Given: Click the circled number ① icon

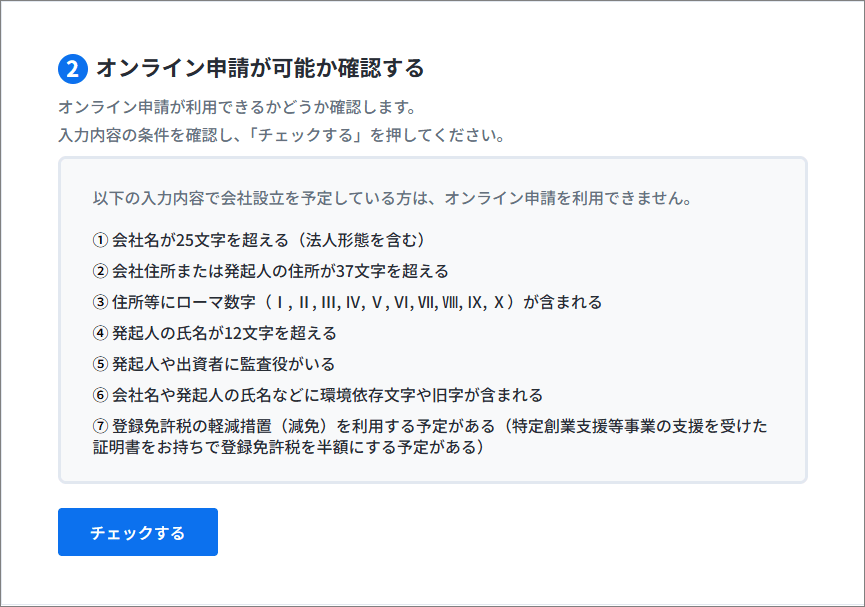Looking at the screenshot, I should (100, 240).
